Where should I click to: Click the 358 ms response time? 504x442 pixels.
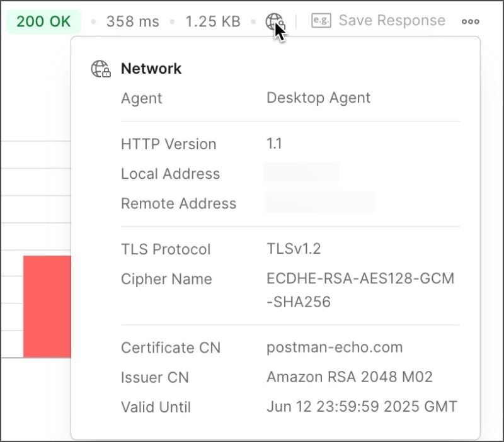(133, 21)
